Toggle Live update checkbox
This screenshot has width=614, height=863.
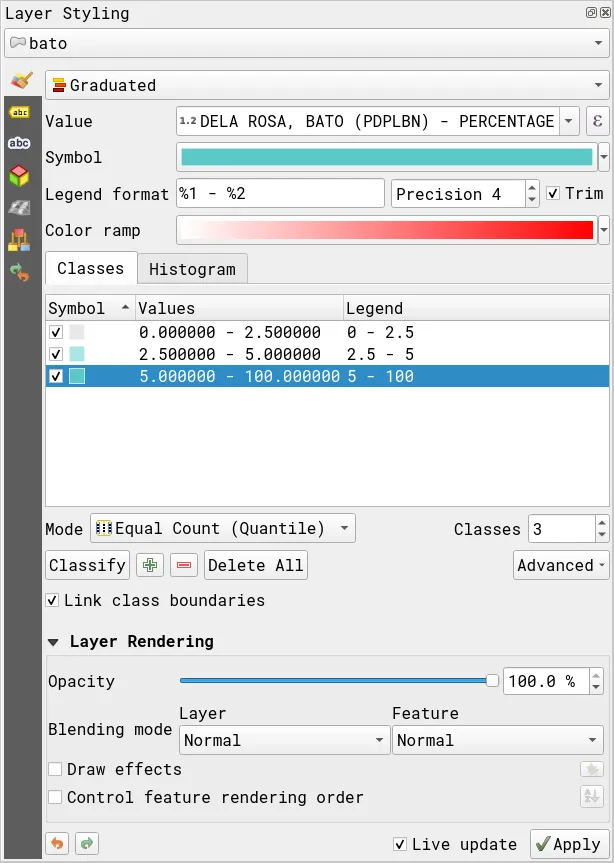click(x=400, y=844)
